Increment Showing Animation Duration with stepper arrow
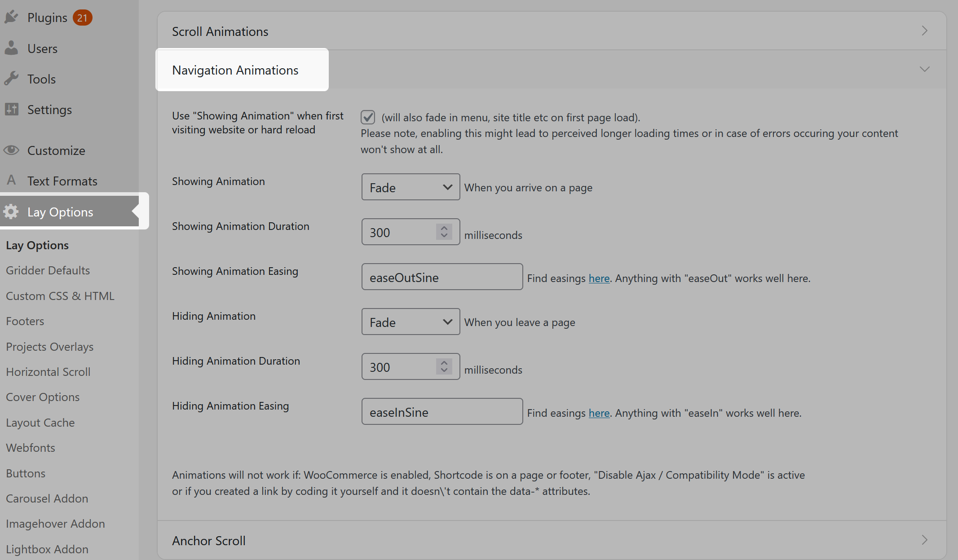Image resolution: width=958 pixels, height=560 pixels. pos(443,228)
